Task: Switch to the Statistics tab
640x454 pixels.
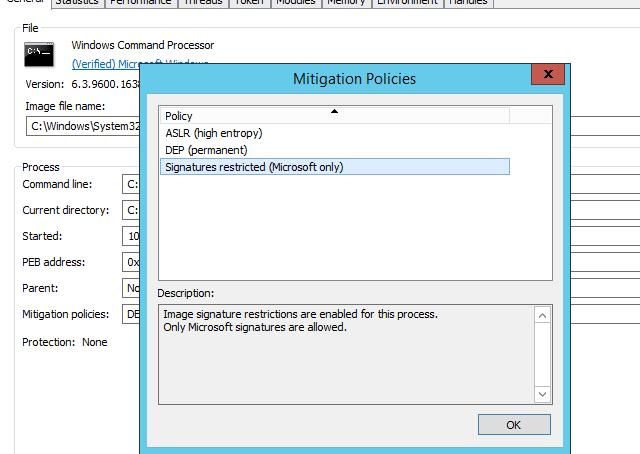Action: point(77,2)
